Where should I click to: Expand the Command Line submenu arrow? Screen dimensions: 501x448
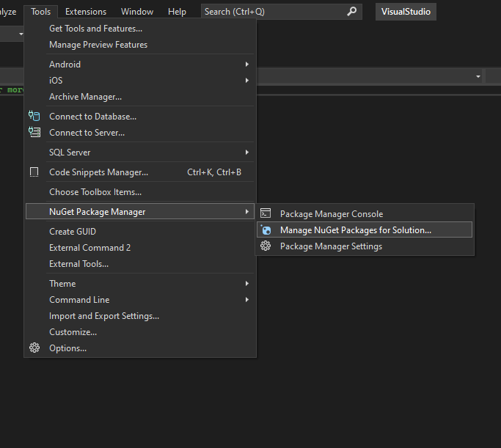[x=247, y=299]
